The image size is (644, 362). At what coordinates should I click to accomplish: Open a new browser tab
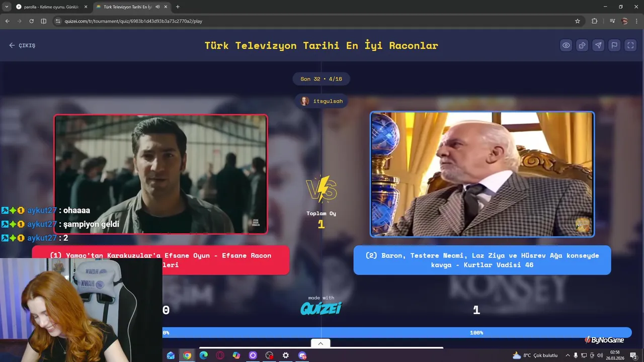[x=178, y=7]
